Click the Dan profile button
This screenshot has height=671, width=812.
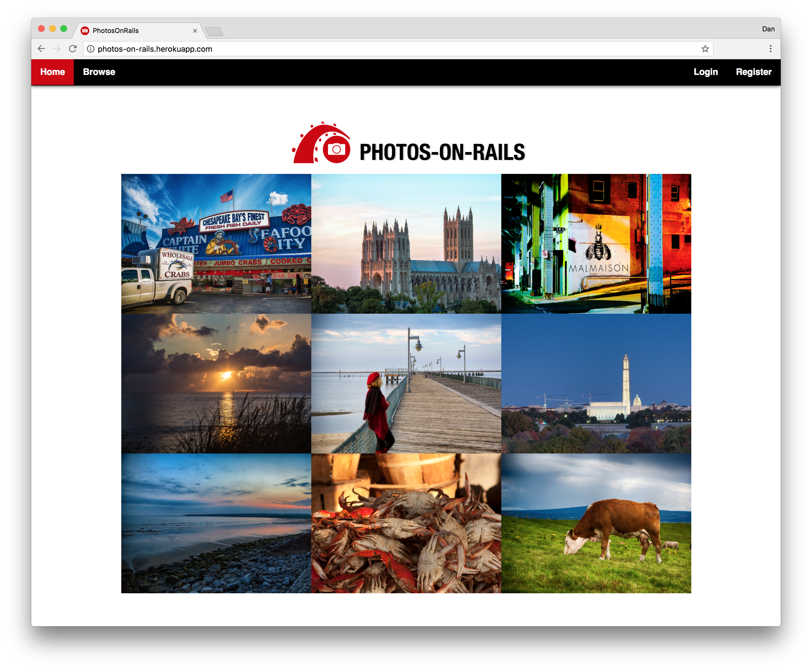[768, 29]
